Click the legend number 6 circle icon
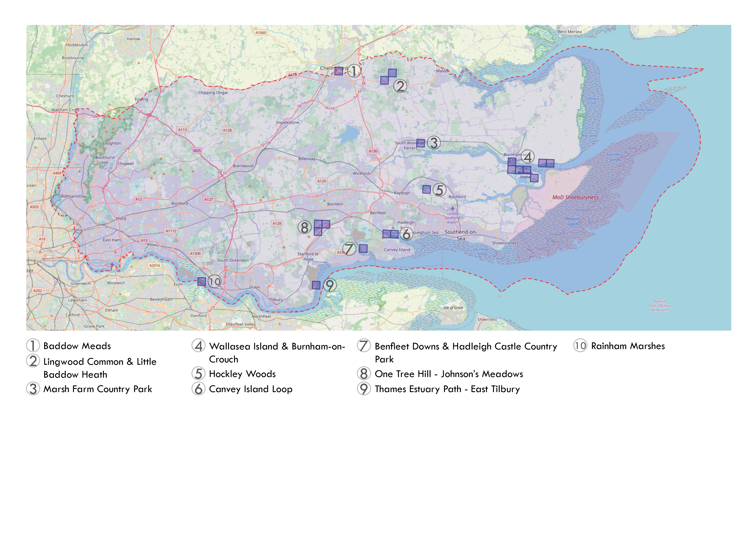Screen dimensions: 756x534 click(x=198, y=389)
